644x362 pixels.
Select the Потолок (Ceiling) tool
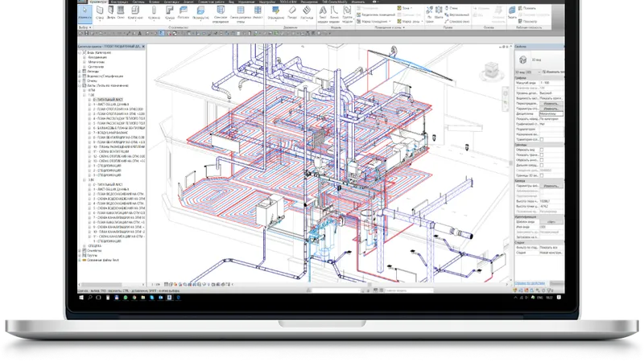184,13
